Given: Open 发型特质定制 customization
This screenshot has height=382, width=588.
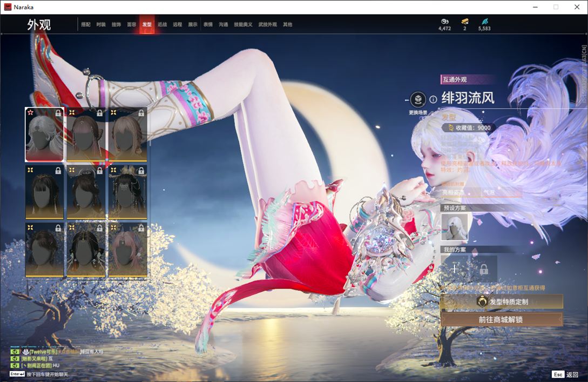Looking at the screenshot, I should pos(502,301).
